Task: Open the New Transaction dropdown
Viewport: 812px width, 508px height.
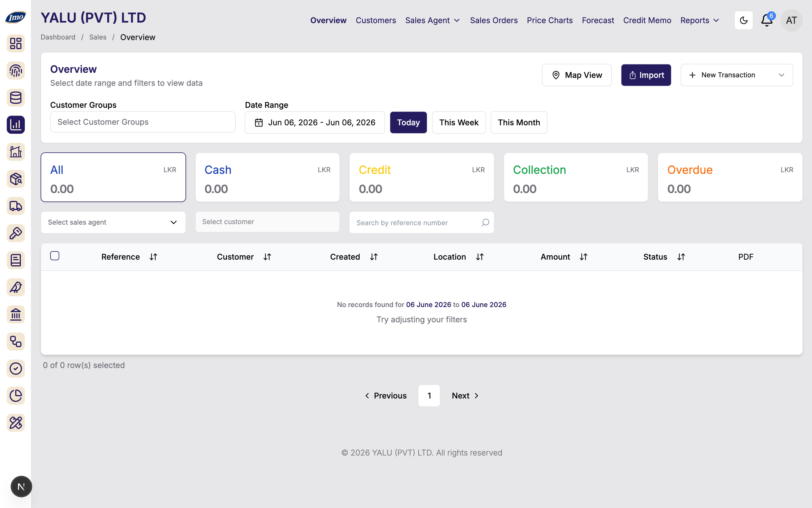Action: pos(737,75)
